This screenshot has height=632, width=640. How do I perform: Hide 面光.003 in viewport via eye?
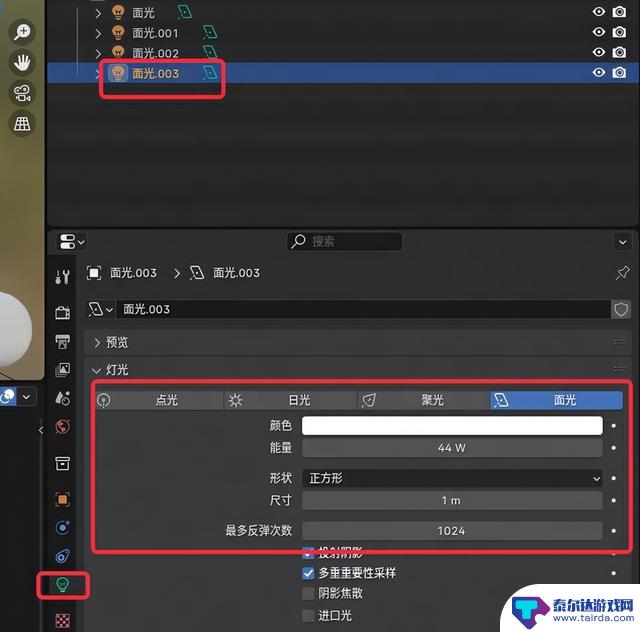pyautogui.click(x=599, y=72)
